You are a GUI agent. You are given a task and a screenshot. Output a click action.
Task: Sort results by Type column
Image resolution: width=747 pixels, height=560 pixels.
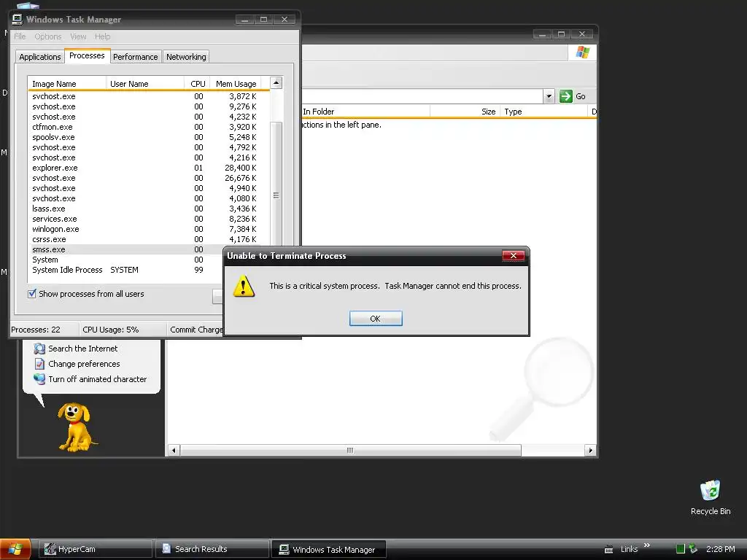point(544,112)
